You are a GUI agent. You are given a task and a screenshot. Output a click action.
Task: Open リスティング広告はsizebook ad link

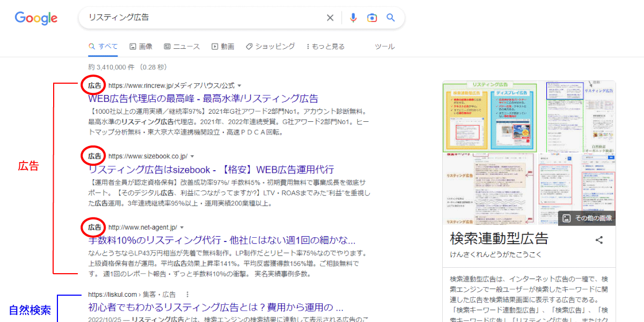211,170
